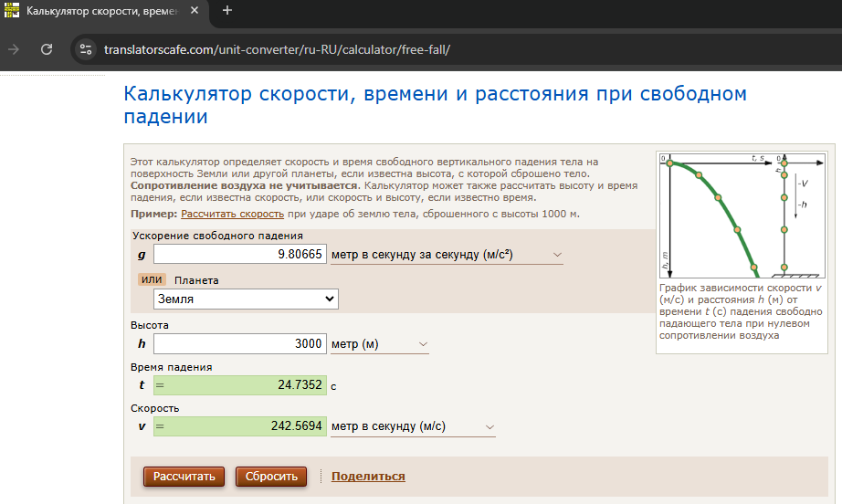Open height unit dropdown метр (м)

[380, 344]
